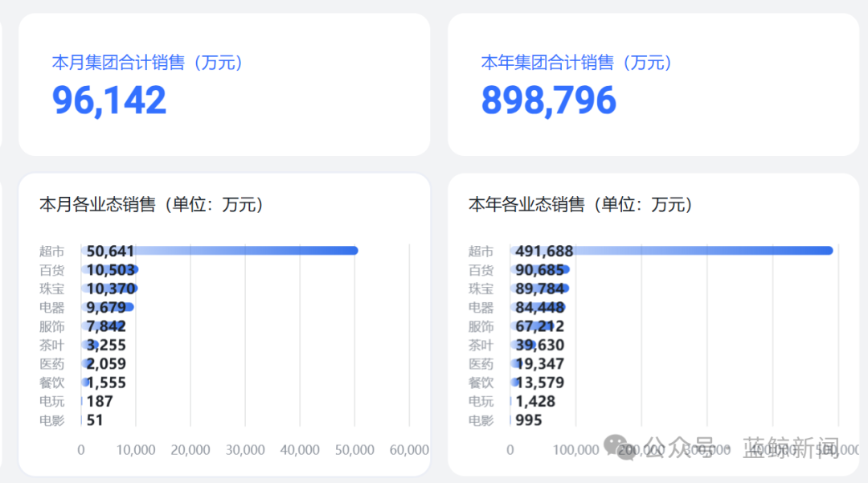Click the 20,000 axis label in monthly chart
This screenshot has width=868, height=483.
pyautogui.click(x=190, y=450)
